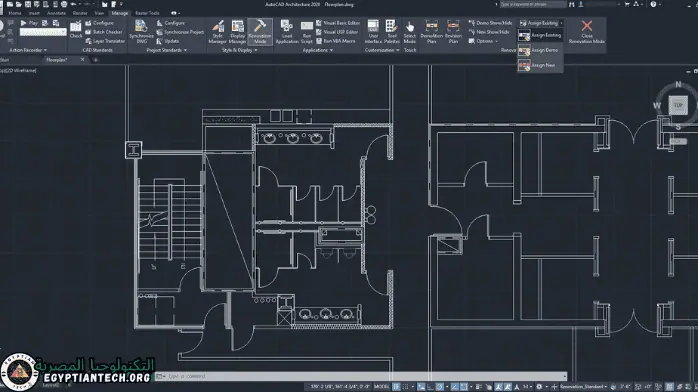Run VBA Macro command
The height and width of the screenshot is (392, 698).
(x=335, y=41)
